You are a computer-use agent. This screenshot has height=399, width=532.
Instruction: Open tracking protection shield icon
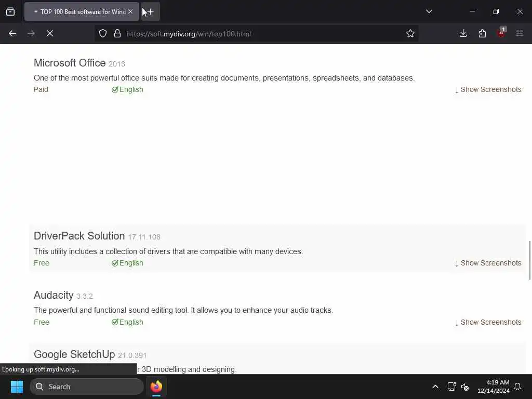103,34
